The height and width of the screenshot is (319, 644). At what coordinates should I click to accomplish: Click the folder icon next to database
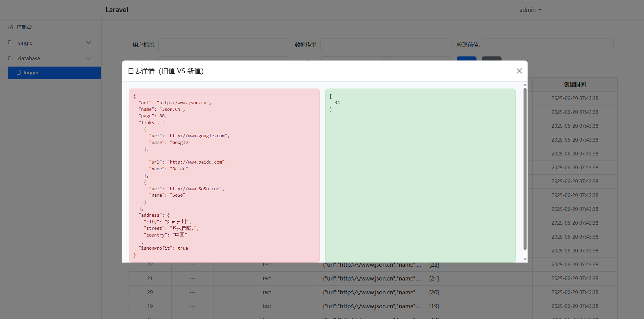11,58
